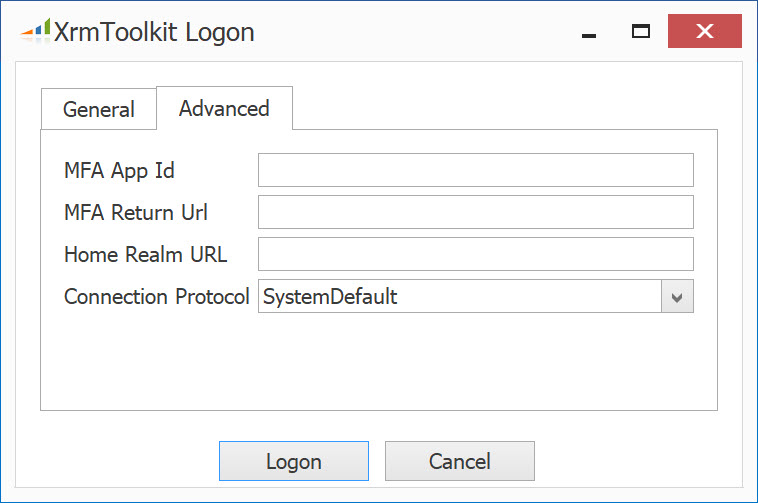Close the XrmToolkit Logon dialog
Screen dimensions: 758x503
tap(704, 31)
